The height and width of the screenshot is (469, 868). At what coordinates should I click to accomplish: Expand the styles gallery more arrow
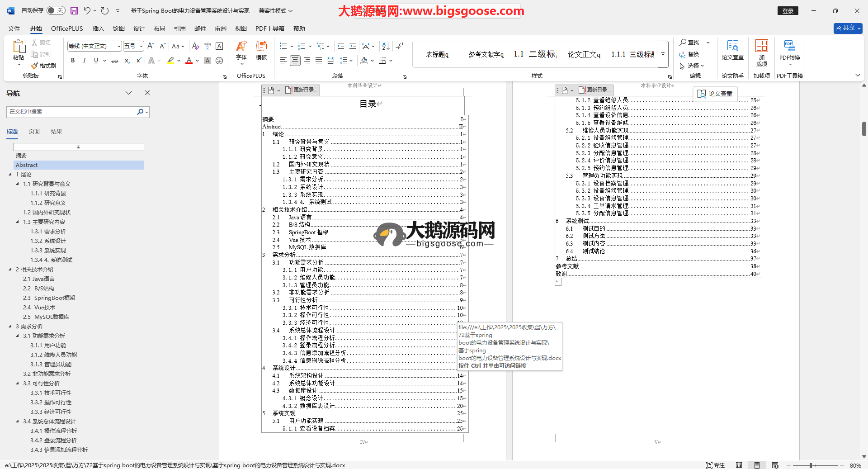click(663, 54)
